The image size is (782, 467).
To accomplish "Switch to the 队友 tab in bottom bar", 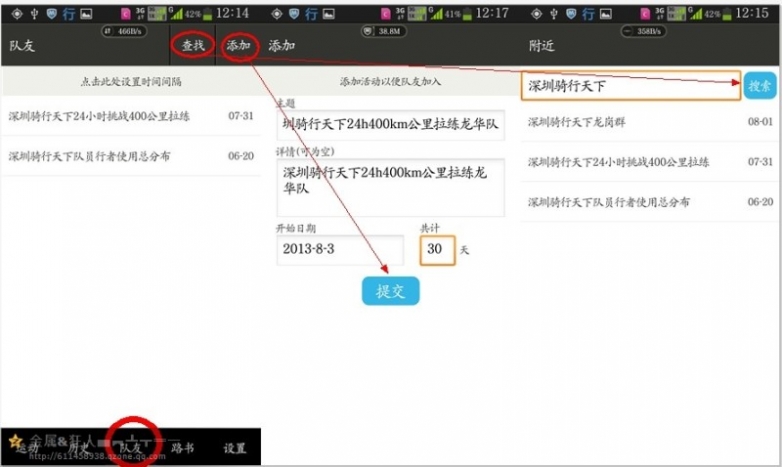I will [131, 448].
